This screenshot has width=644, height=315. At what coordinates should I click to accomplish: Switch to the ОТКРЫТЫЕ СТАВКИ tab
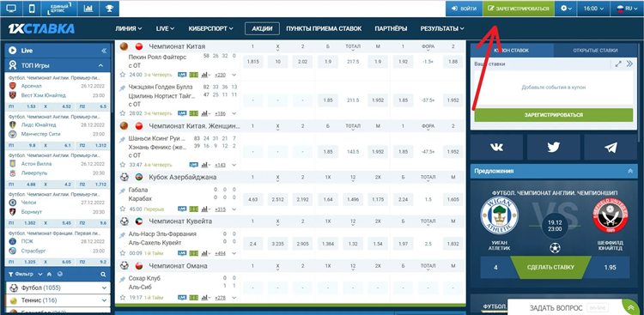tap(595, 51)
